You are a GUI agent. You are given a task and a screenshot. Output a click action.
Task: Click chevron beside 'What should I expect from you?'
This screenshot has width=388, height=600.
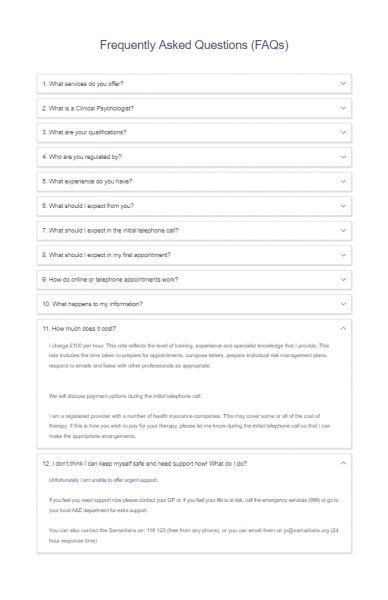pos(343,206)
